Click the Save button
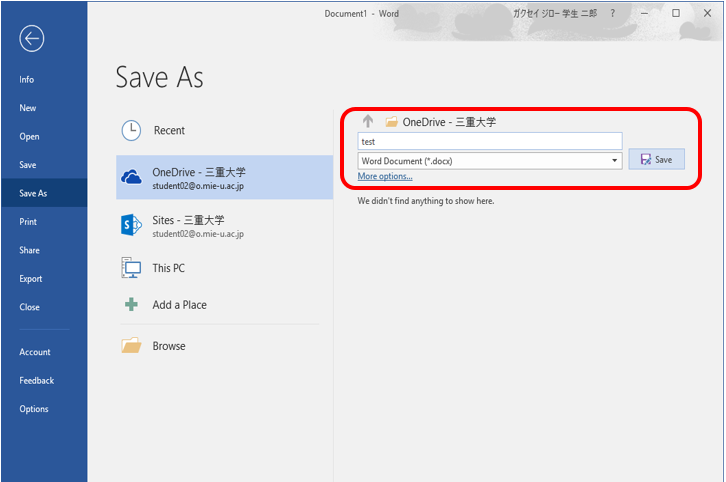 click(x=656, y=159)
